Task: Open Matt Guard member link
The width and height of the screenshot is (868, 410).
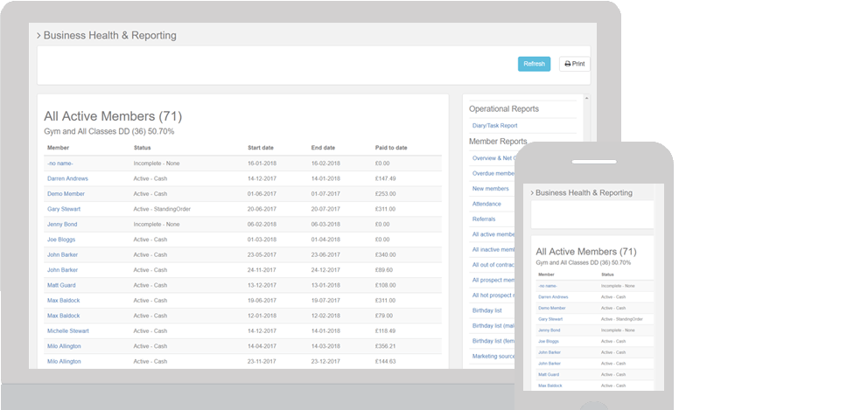Action: (62, 285)
